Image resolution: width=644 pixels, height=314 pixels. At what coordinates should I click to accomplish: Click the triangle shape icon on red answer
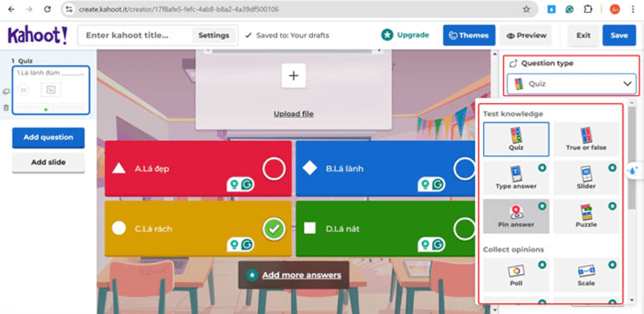(x=119, y=168)
